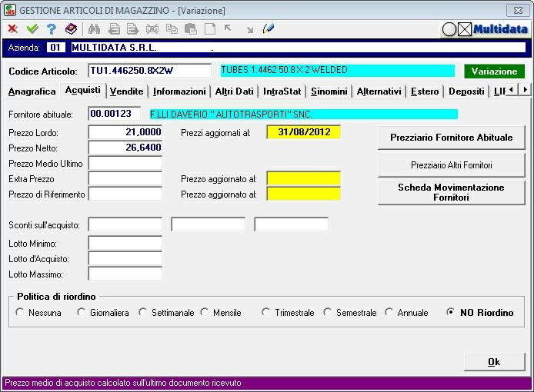This screenshot has height=392, width=534.
Task: Click the green Variazione button
Action: [494, 71]
